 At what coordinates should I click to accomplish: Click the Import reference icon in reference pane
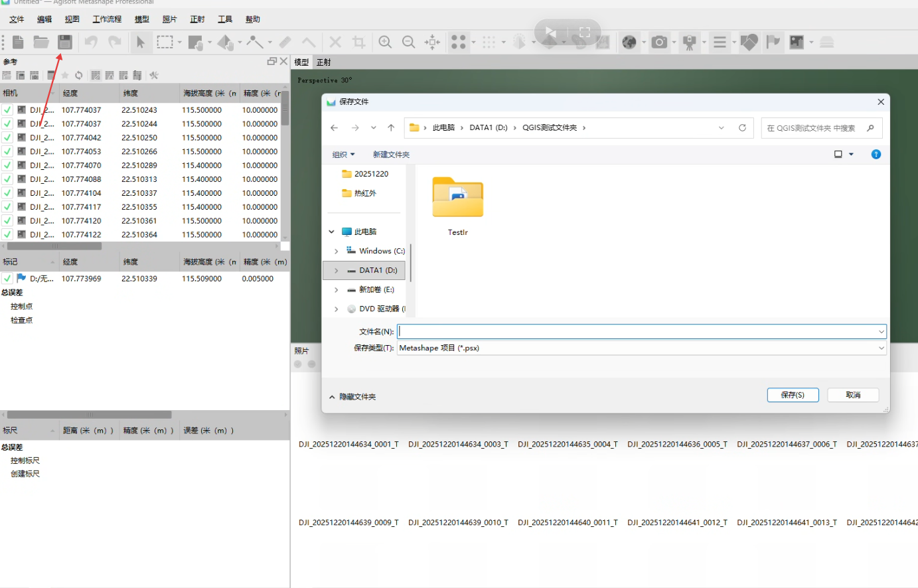click(7, 76)
